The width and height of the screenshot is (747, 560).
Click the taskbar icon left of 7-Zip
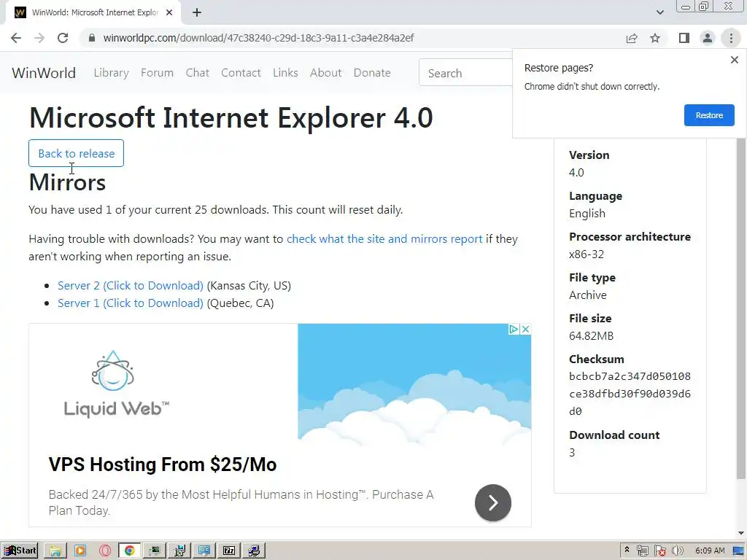(204, 551)
